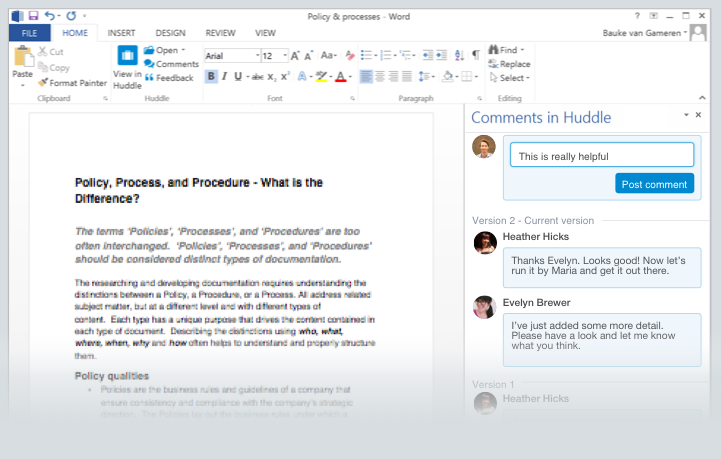Toggle Align Right paragraph alignment
Screen dimensions: 721x459
394,76
